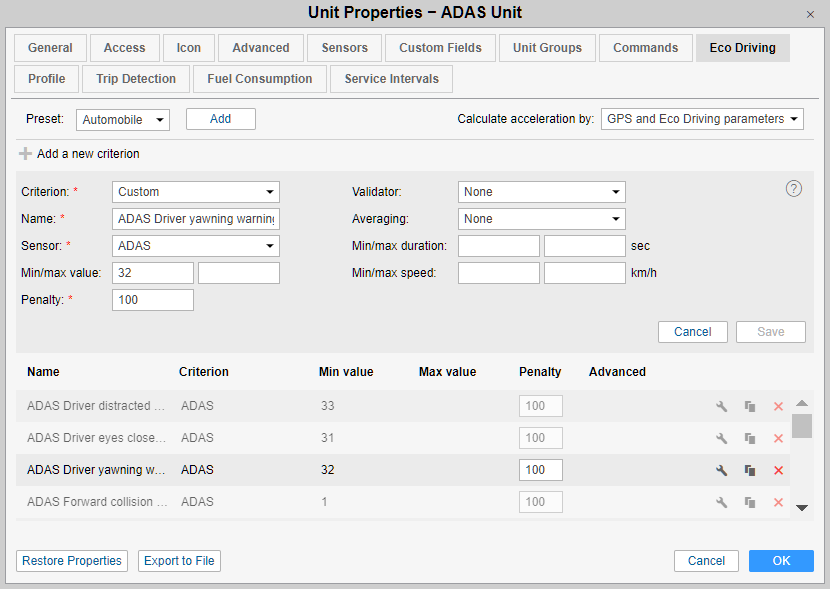Switch to the Sensors tab
830x589 pixels.
tap(344, 48)
